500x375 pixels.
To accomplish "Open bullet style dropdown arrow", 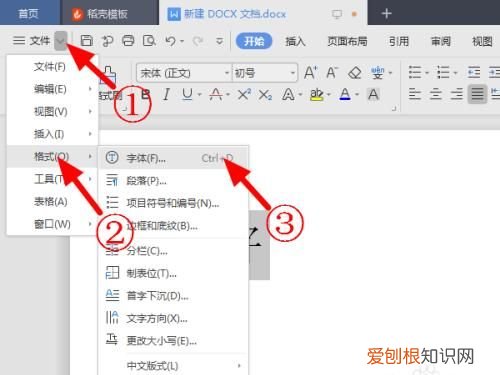I will [x=427, y=73].
